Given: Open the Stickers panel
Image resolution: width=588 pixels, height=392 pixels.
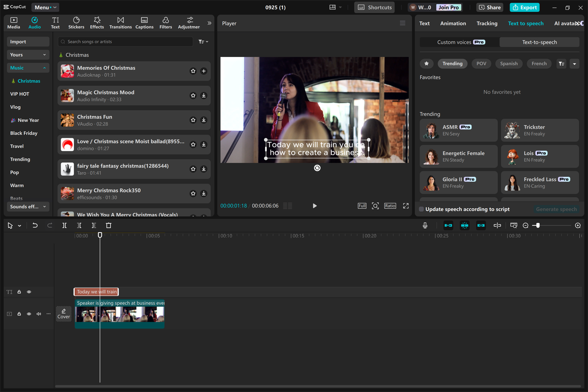Looking at the screenshot, I should [76, 23].
